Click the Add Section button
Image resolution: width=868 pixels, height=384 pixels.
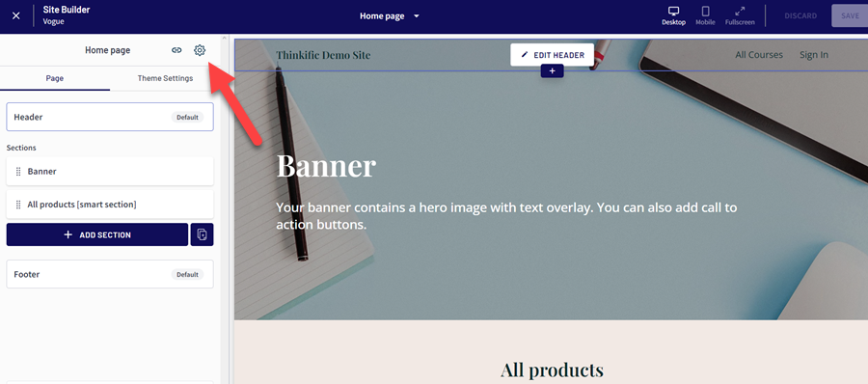97,234
